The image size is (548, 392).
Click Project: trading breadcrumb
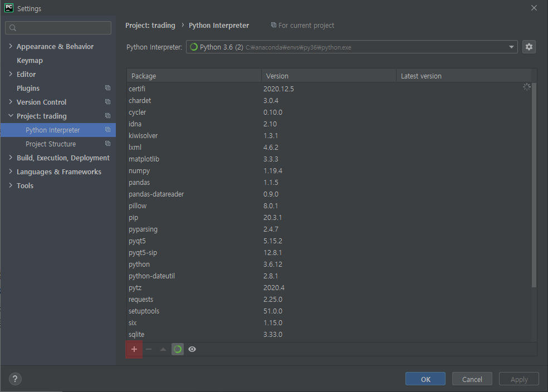150,26
